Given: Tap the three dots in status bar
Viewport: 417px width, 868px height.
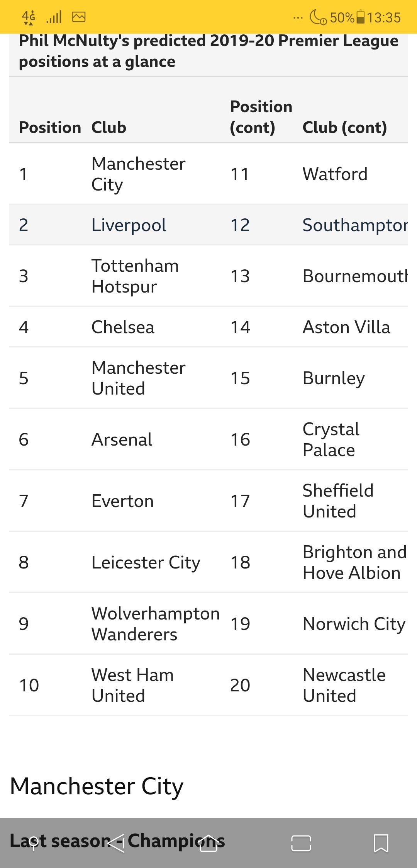Looking at the screenshot, I should tap(298, 18).
